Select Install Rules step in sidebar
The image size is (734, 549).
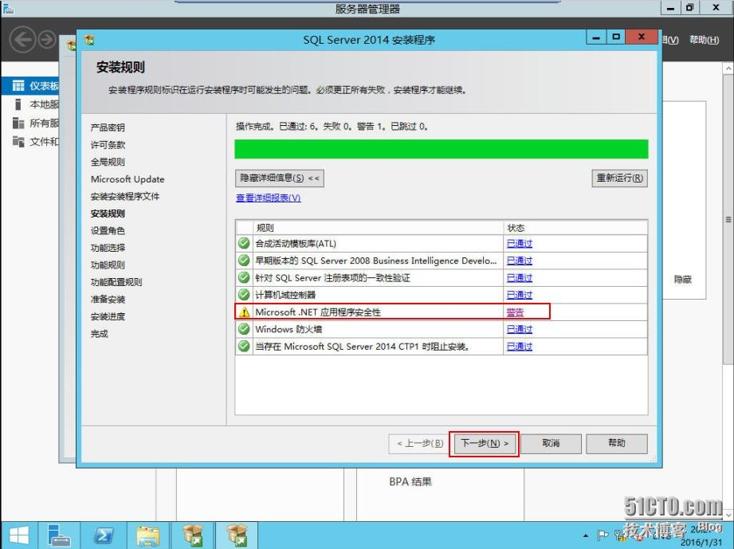pyautogui.click(x=108, y=214)
